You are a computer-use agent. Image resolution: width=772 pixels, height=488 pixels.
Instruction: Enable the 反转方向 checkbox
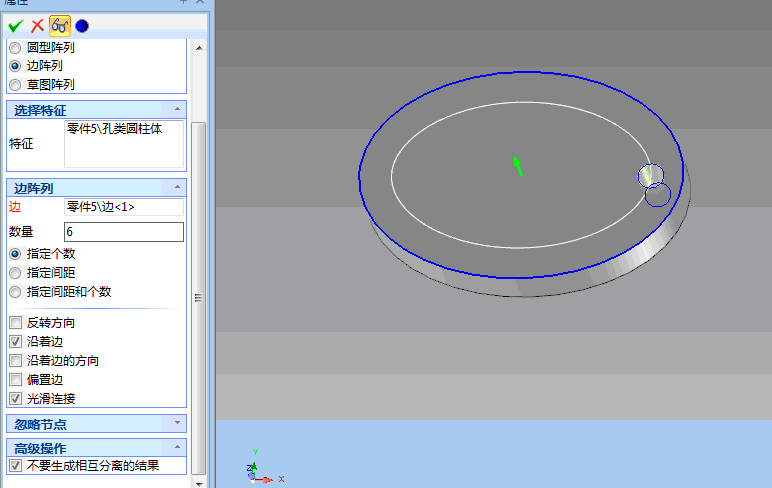(x=15, y=323)
